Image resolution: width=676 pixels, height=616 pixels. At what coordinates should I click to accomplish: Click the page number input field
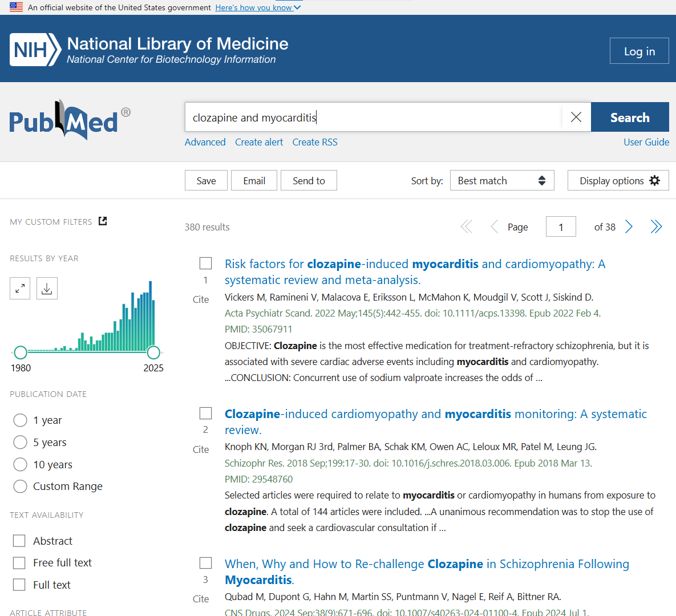click(x=560, y=226)
